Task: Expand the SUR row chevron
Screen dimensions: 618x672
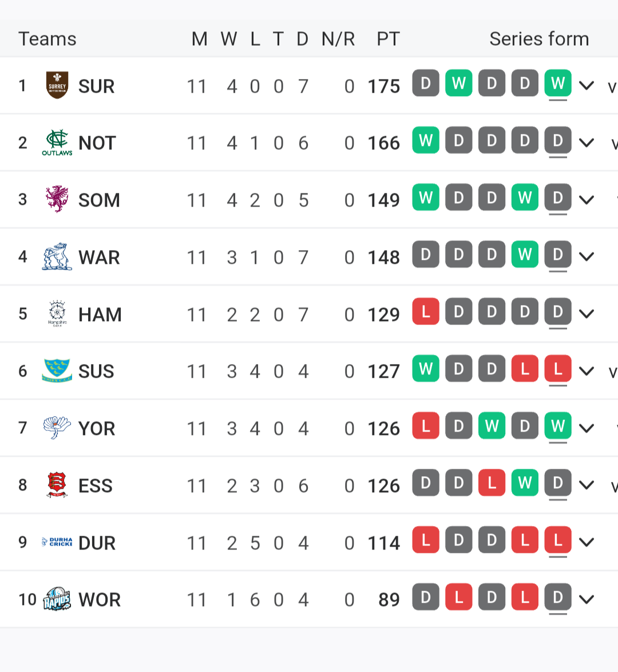Action: pyautogui.click(x=587, y=85)
